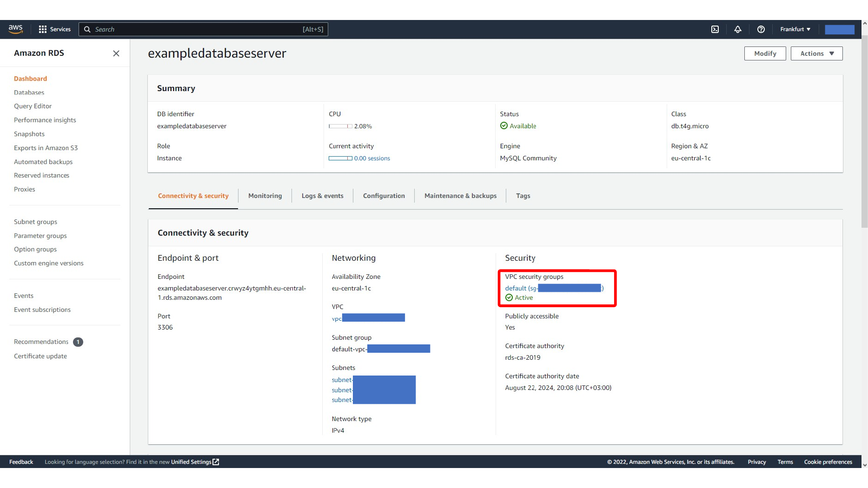The width and height of the screenshot is (868, 488).
Task: Click the Recommendations count badge
Action: [78, 342]
